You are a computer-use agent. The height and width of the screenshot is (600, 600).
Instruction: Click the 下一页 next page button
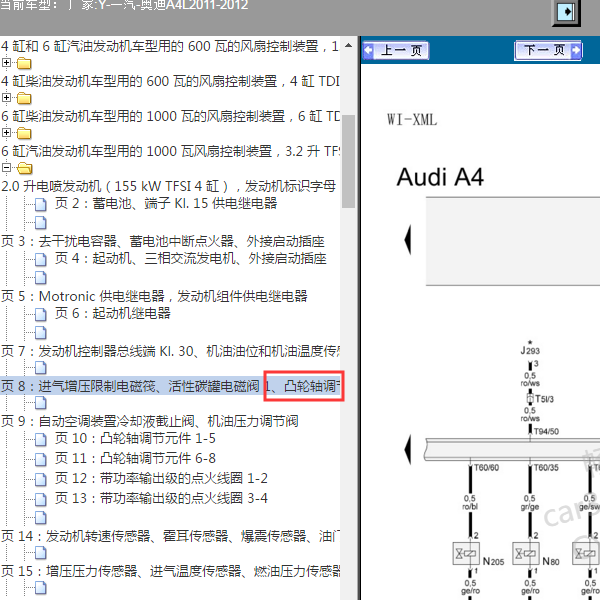coord(548,50)
